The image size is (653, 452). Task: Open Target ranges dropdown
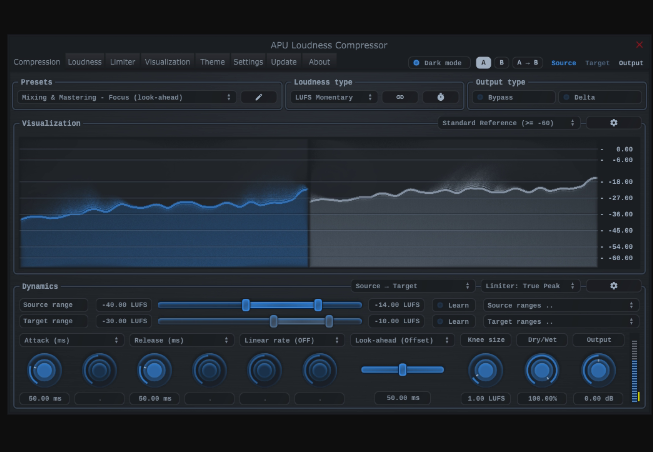click(x=561, y=322)
